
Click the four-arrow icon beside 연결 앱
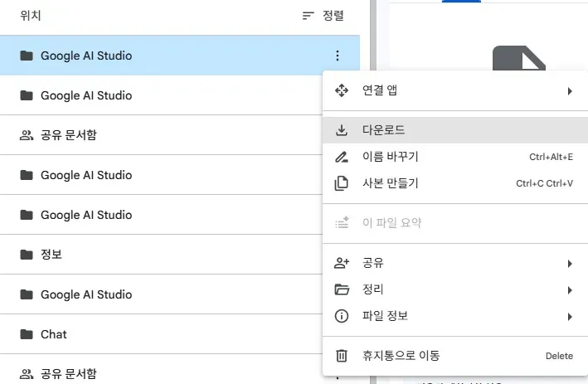coord(341,90)
